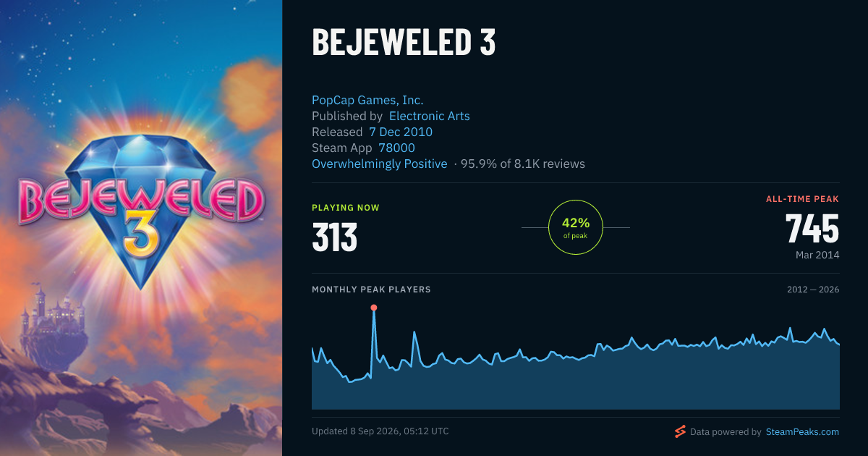The height and width of the screenshot is (456, 868).
Task: Click the Bejeweled 3 cover artwork
Action: coord(141,228)
